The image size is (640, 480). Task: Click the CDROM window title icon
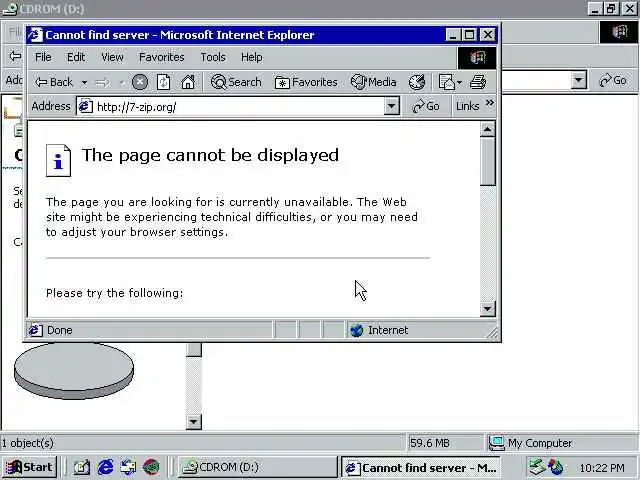(10, 9)
